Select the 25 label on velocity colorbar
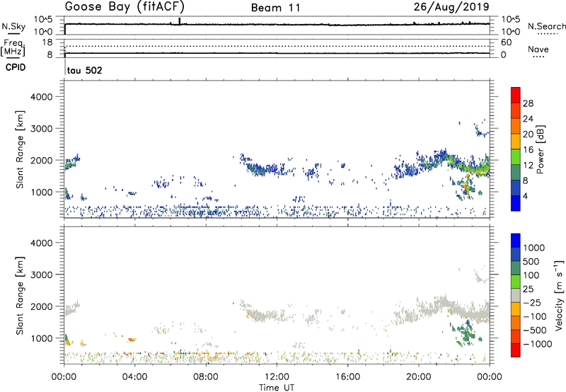 529,289
